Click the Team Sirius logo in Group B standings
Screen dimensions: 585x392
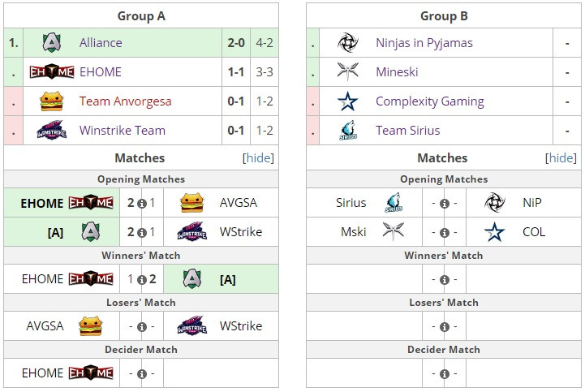(348, 131)
